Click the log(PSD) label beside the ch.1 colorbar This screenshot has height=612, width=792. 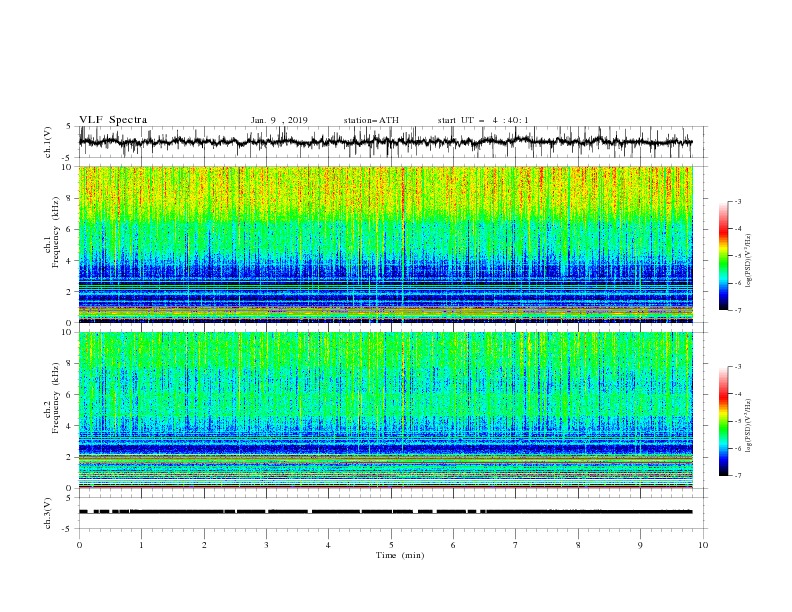(748, 261)
